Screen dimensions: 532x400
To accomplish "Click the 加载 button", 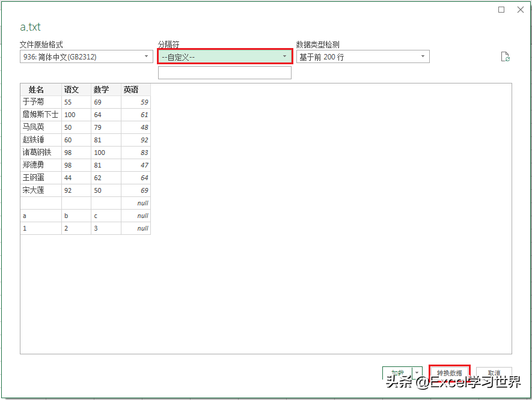I will [397, 372].
